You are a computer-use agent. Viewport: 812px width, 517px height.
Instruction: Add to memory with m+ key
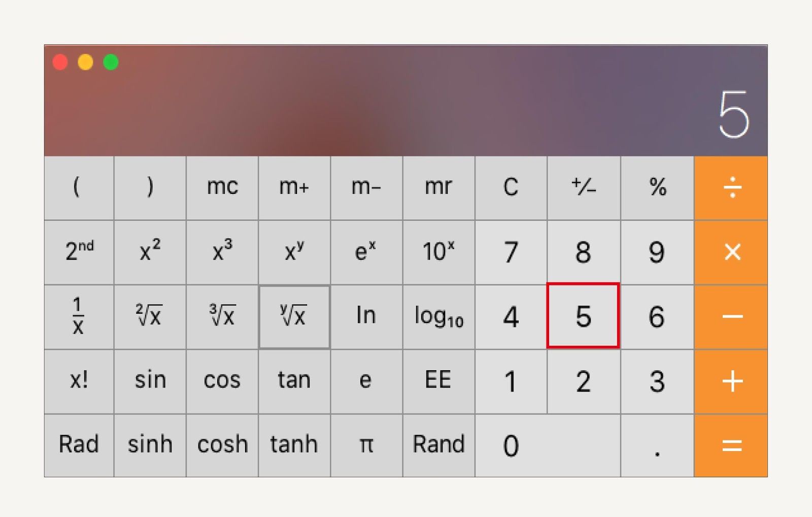(294, 188)
